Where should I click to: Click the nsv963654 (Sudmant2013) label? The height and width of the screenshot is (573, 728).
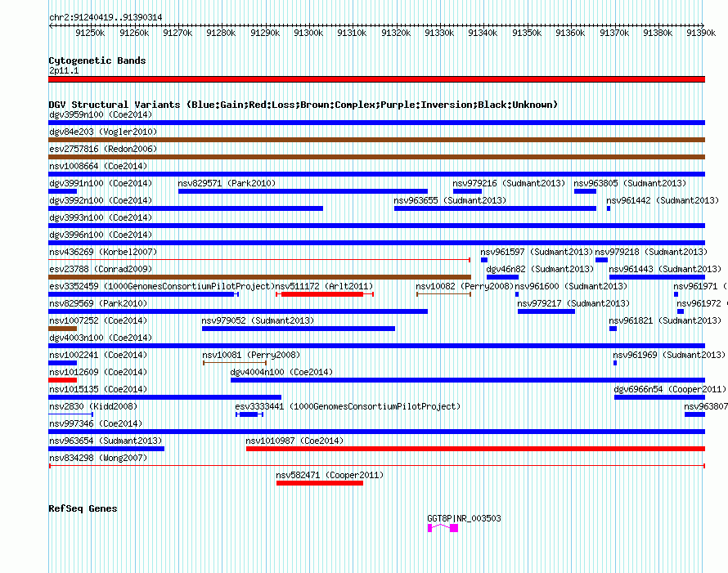click(x=106, y=441)
